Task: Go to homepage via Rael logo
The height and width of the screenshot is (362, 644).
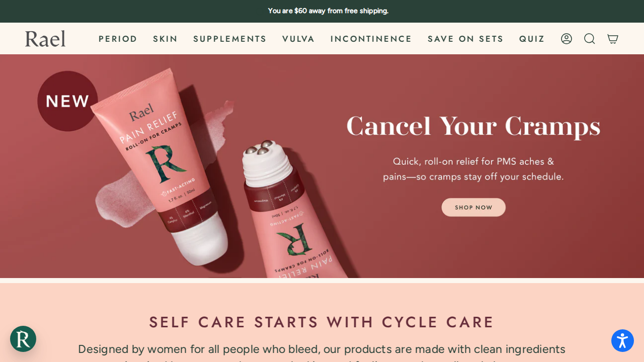Action: [x=45, y=39]
